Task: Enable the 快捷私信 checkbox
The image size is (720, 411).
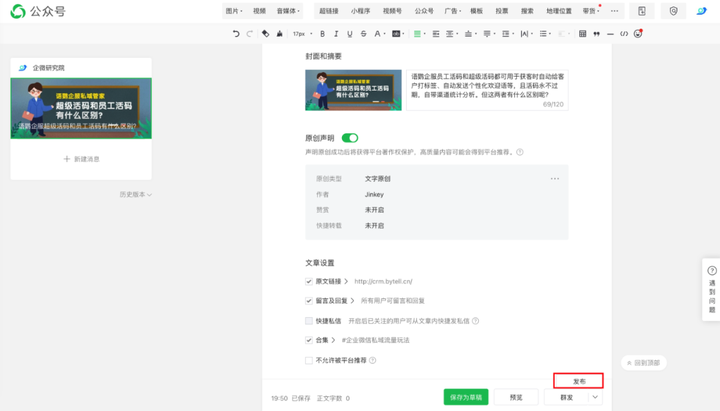Action: pos(309,321)
